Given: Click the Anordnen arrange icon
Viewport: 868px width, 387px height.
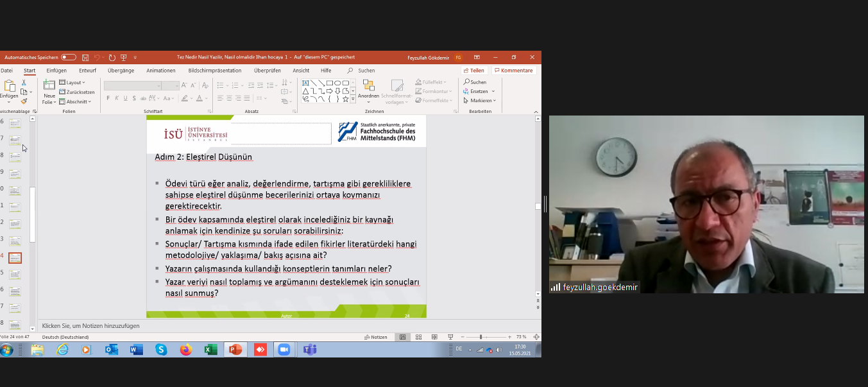Looking at the screenshot, I should (x=368, y=86).
